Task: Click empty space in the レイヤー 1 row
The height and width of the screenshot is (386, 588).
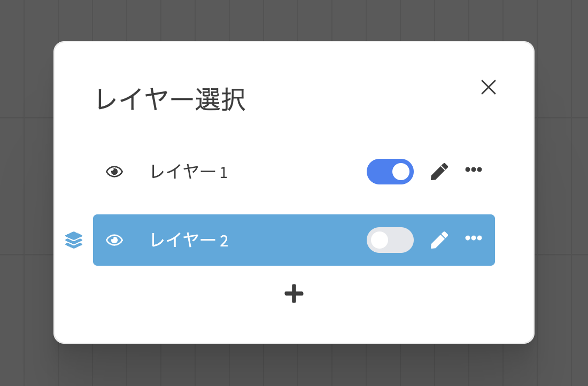Action: coord(296,172)
